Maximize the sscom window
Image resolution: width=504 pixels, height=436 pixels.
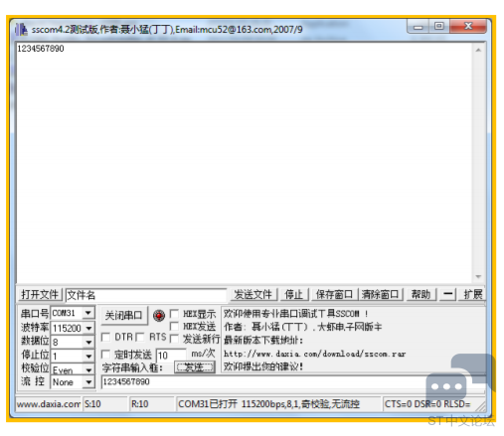(439, 26)
